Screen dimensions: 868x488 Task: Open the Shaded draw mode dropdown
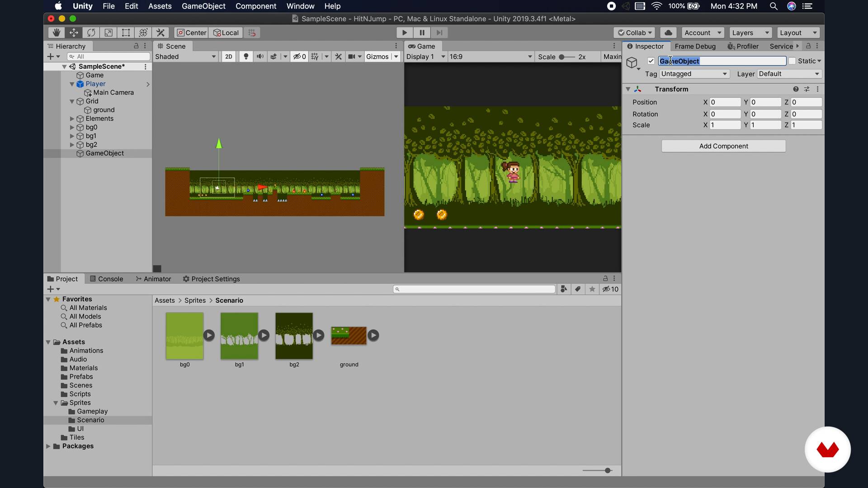point(186,56)
